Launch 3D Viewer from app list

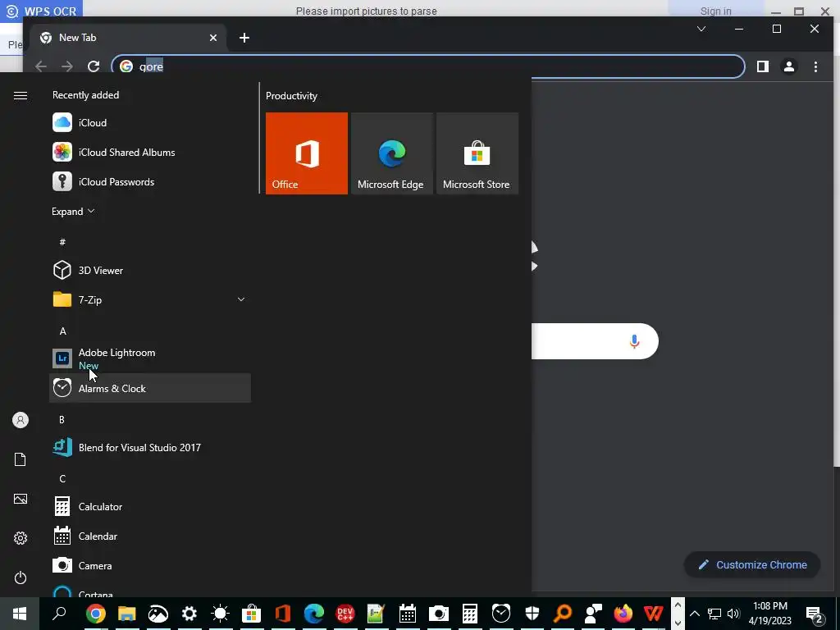pyautogui.click(x=150, y=270)
